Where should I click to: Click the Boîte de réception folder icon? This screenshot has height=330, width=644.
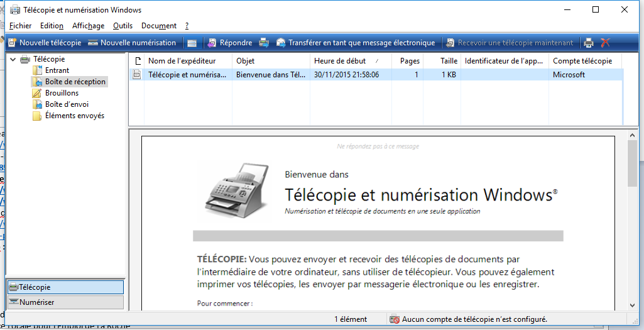(x=37, y=82)
